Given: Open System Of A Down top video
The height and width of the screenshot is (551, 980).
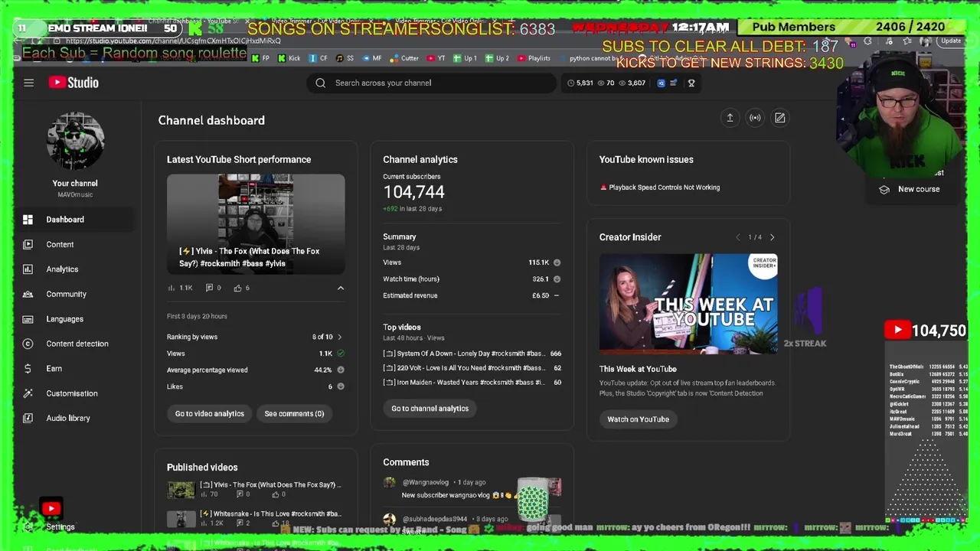Looking at the screenshot, I should click(x=472, y=354).
